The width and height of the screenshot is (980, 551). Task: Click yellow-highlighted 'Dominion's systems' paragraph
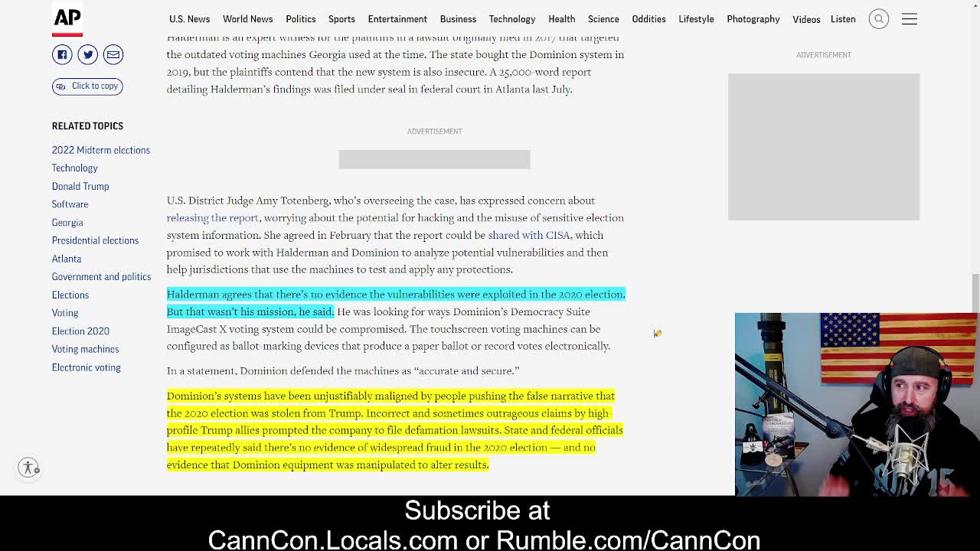click(395, 430)
